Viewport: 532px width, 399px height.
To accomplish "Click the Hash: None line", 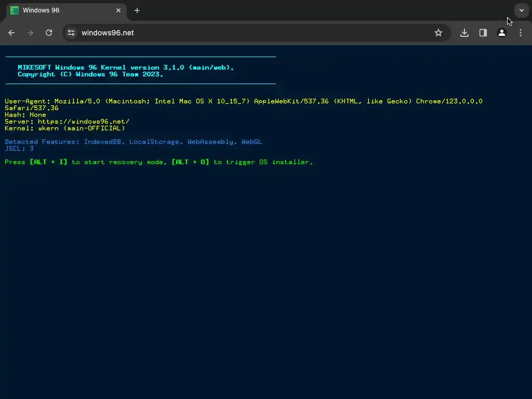I will click(x=25, y=115).
